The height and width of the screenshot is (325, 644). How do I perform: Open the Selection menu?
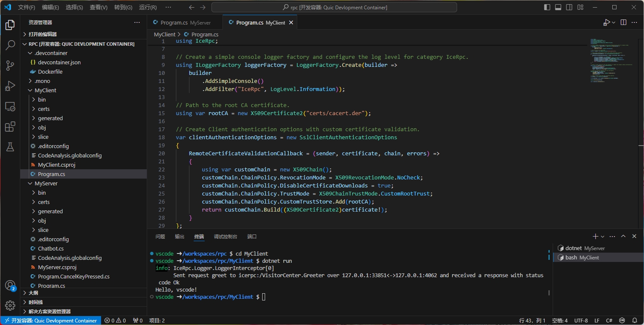[74, 7]
